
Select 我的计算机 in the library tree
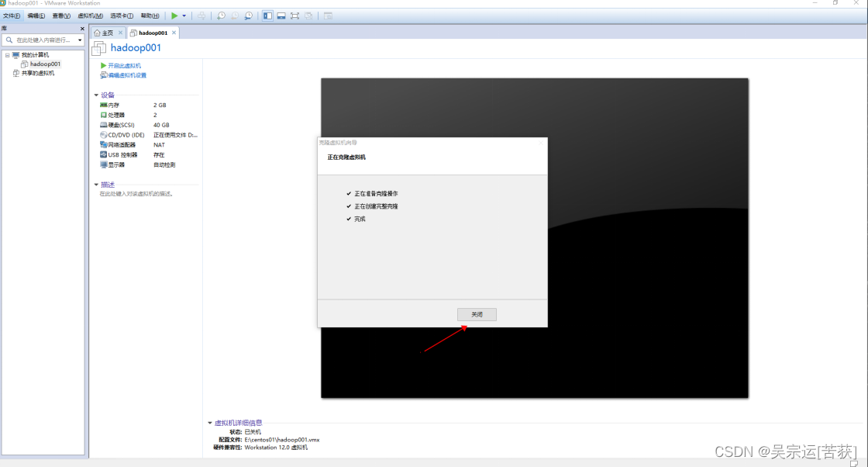click(x=35, y=55)
